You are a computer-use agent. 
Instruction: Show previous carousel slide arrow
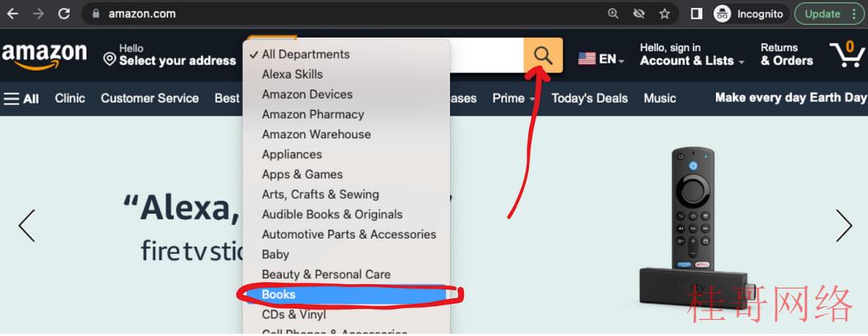27,225
